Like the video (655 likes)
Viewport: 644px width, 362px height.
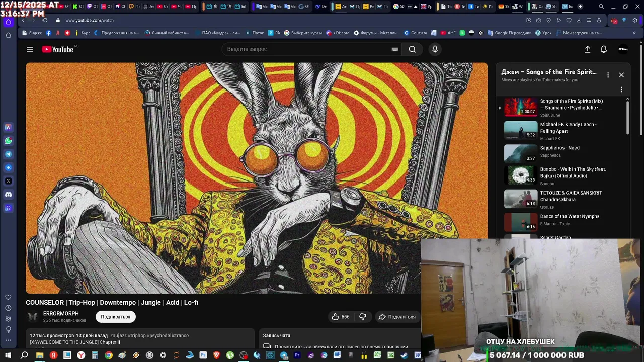341,317
